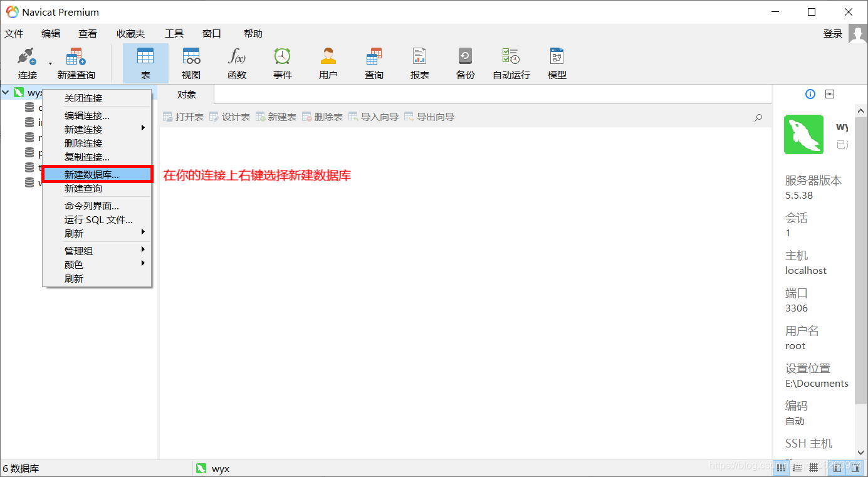
Task: Show the DDL pane icon
Action: click(x=830, y=94)
